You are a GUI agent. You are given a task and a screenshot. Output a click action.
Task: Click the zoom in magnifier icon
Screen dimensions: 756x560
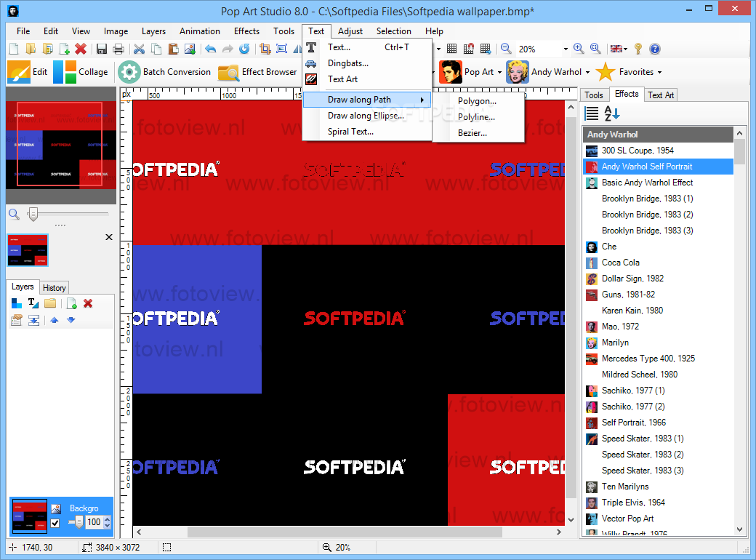coord(579,48)
